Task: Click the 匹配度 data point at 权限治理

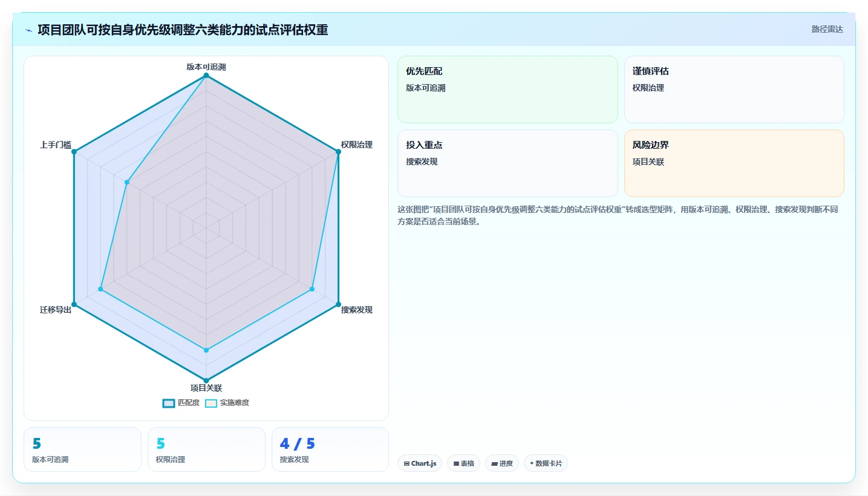Action: tap(338, 152)
